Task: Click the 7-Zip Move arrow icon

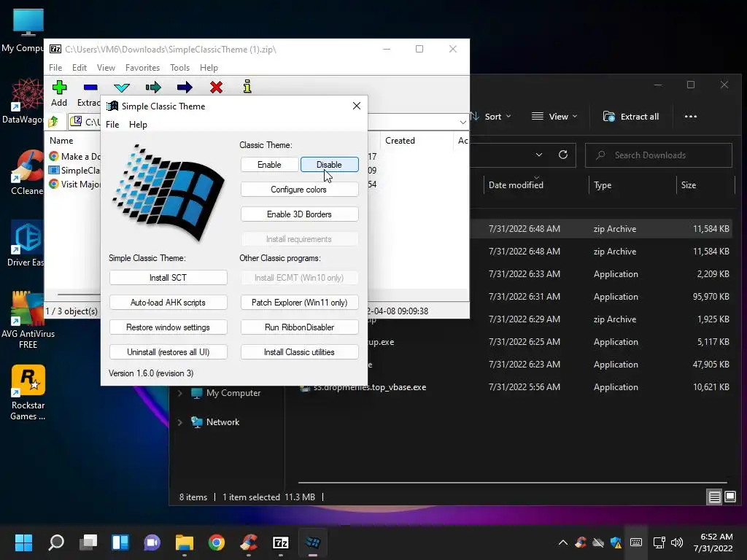Action: 185,87
